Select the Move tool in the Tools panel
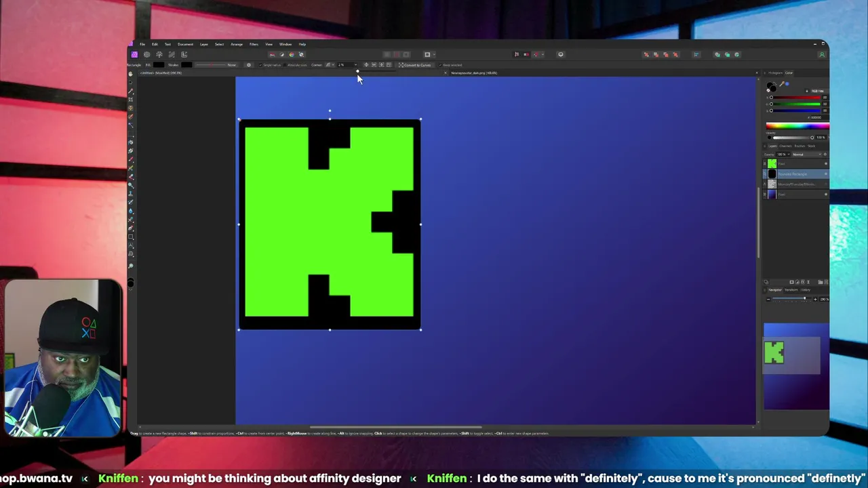This screenshot has width=868, height=488. click(131, 82)
